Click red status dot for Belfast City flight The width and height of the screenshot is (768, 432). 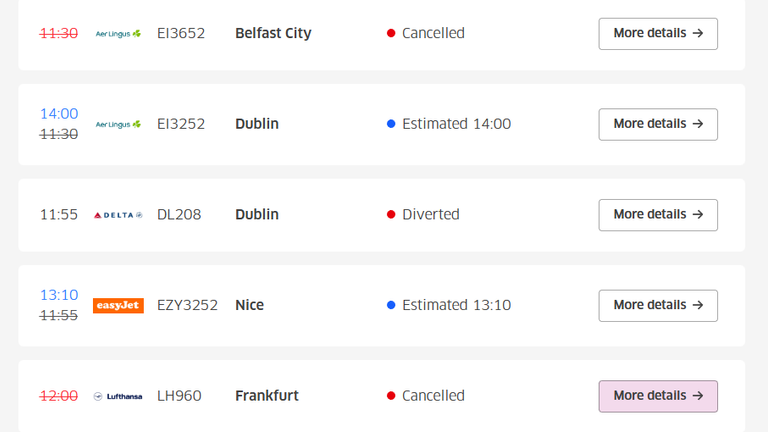(391, 33)
